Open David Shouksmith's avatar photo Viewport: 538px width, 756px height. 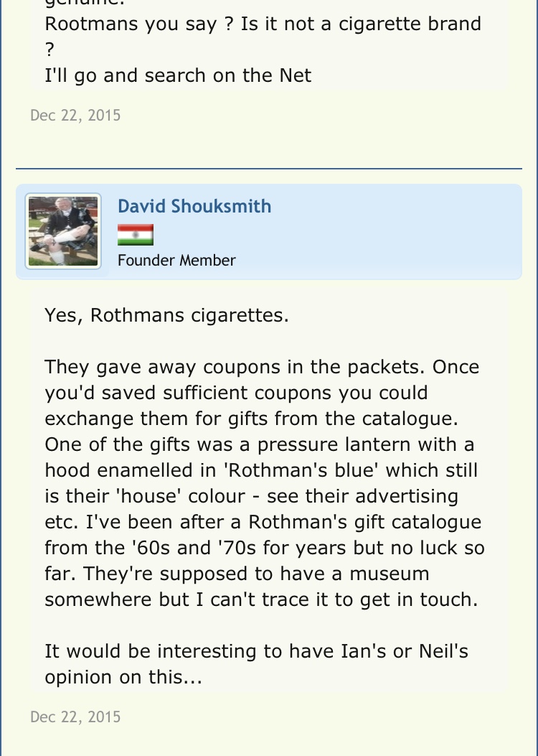click(63, 231)
